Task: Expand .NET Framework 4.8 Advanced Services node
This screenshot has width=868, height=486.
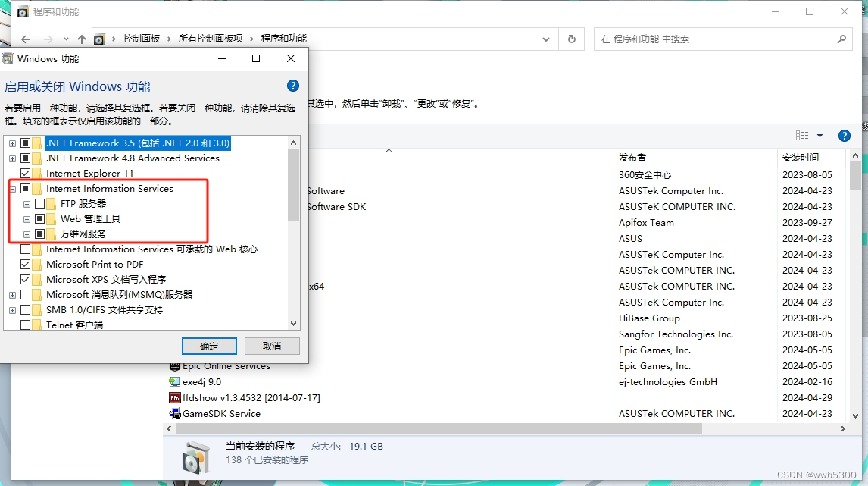Action: 12,158
